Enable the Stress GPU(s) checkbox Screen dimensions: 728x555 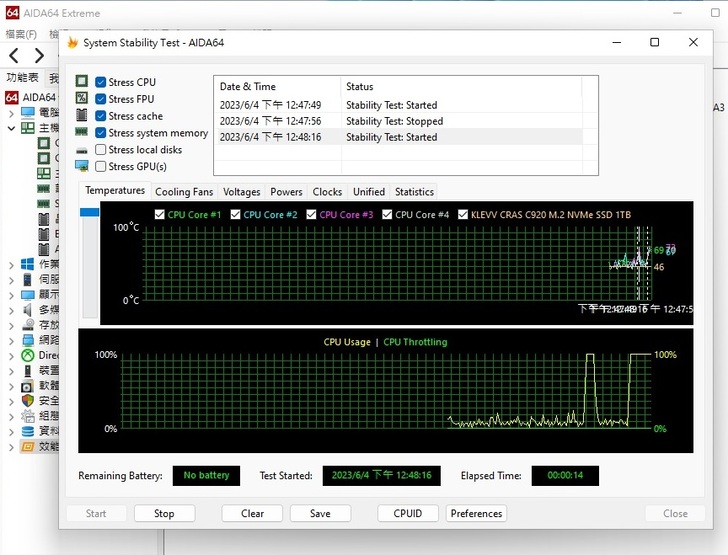pyautogui.click(x=101, y=167)
